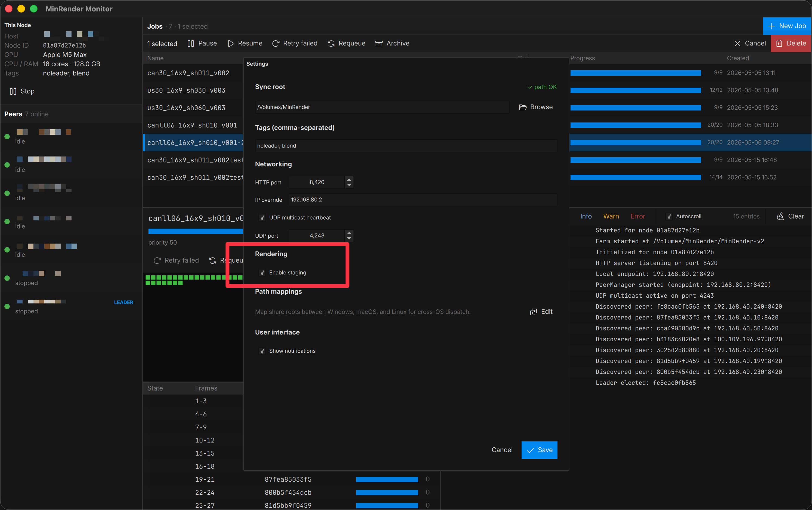Click the progress bar of the 14/14 job

635,177
